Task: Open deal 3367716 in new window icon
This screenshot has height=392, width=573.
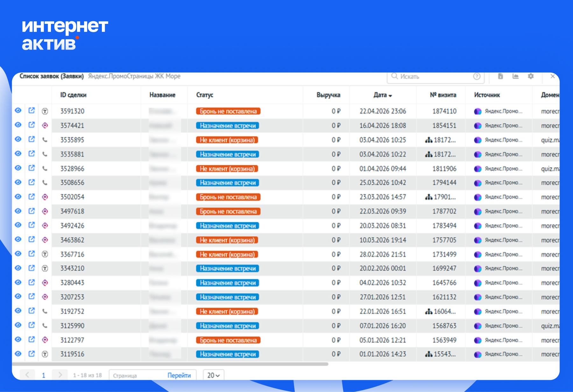Action: click(32, 254)
